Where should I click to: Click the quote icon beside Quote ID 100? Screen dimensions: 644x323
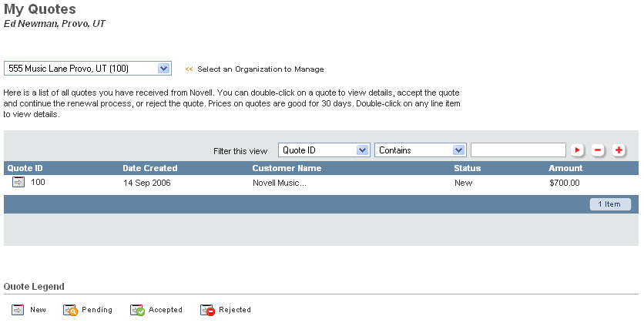18,182
